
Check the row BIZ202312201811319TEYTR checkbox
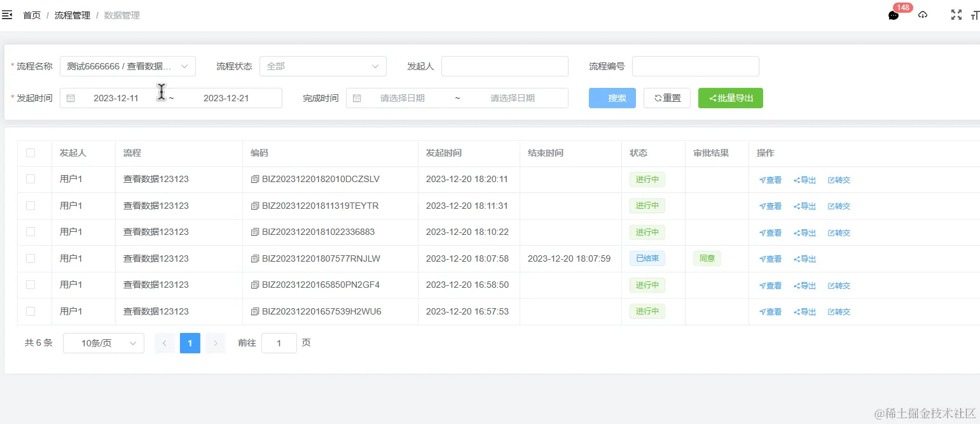pyautogui.click(x=31, y=206)
